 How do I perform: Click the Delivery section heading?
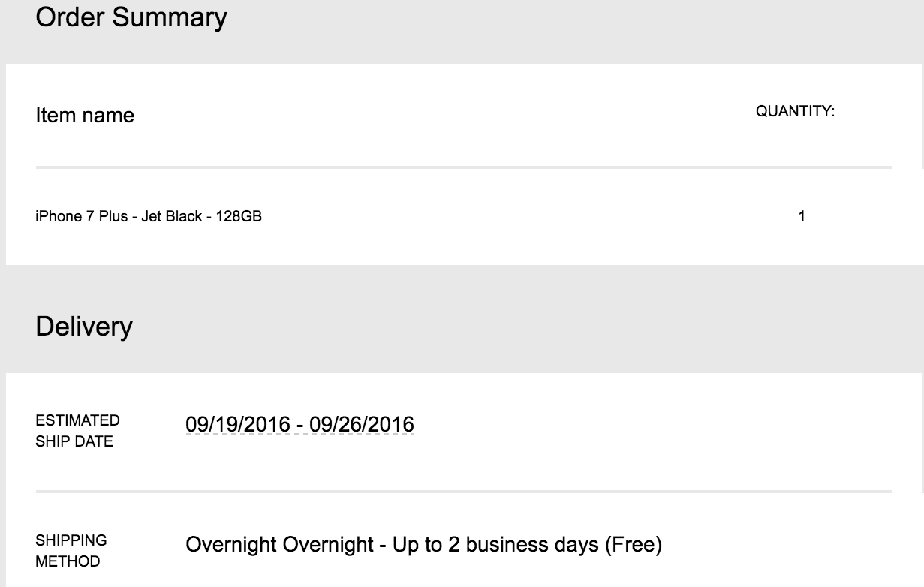[84, 327]
